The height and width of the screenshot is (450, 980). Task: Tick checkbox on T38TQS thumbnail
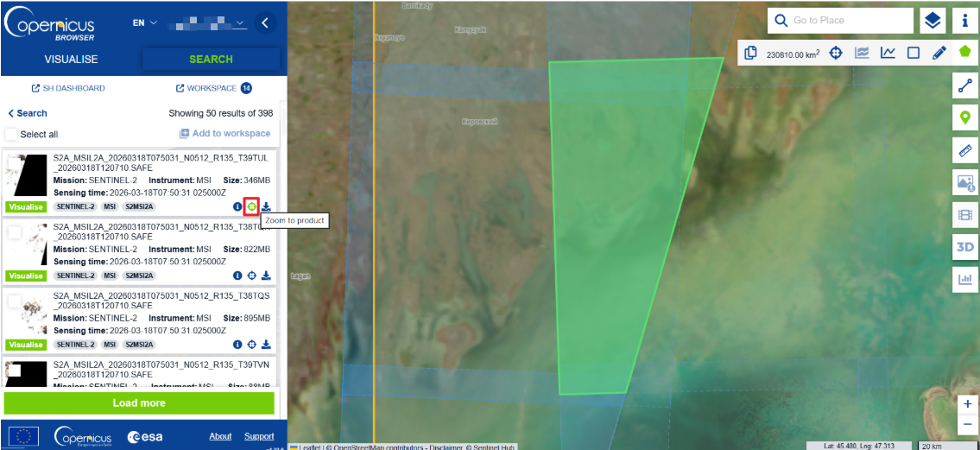(14, 301)
